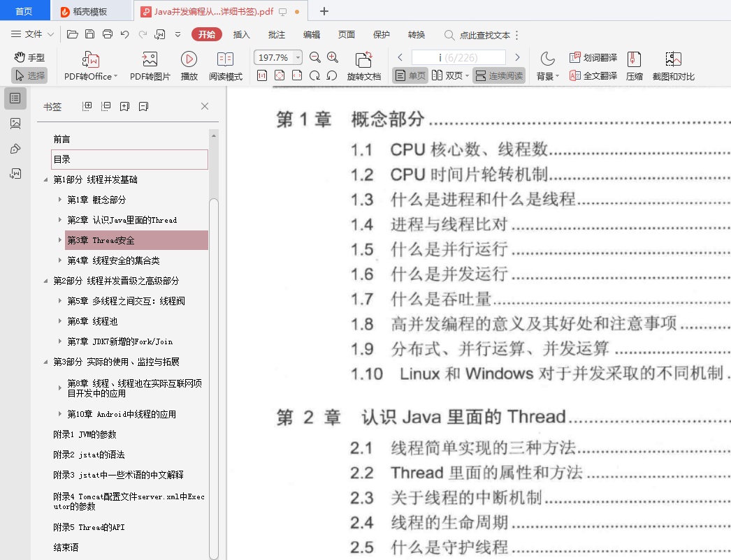This screenshot has height=560, width=731.
Task: Zoom out with minus magnifier
Action: click(x=315, y=57)
